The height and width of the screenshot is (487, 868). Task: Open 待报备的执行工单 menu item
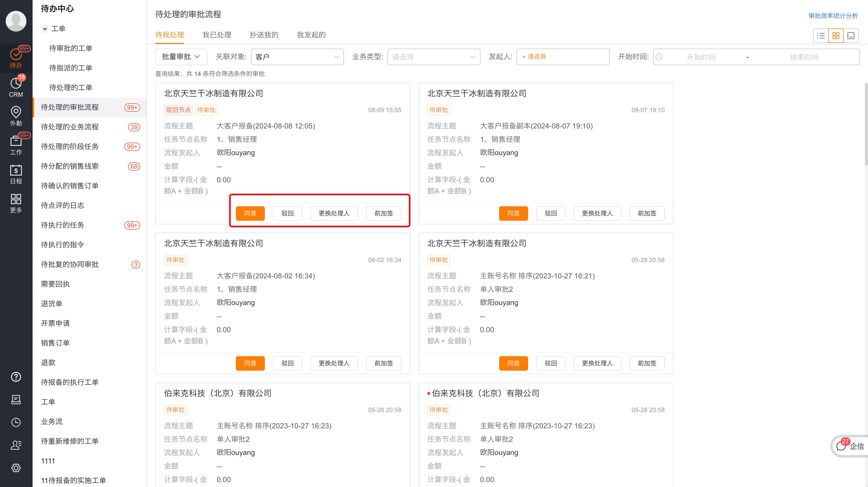point(89,382)
